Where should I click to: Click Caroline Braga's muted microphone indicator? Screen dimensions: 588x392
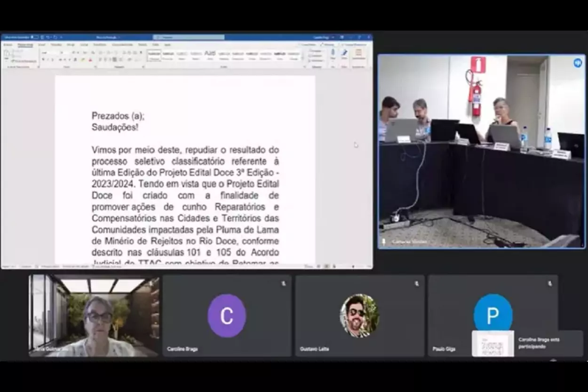284,283
